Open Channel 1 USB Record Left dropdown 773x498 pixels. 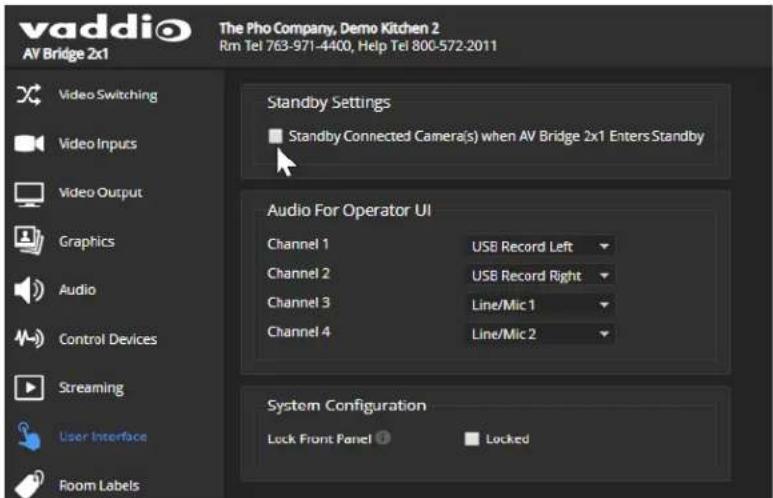pos(540,247)
